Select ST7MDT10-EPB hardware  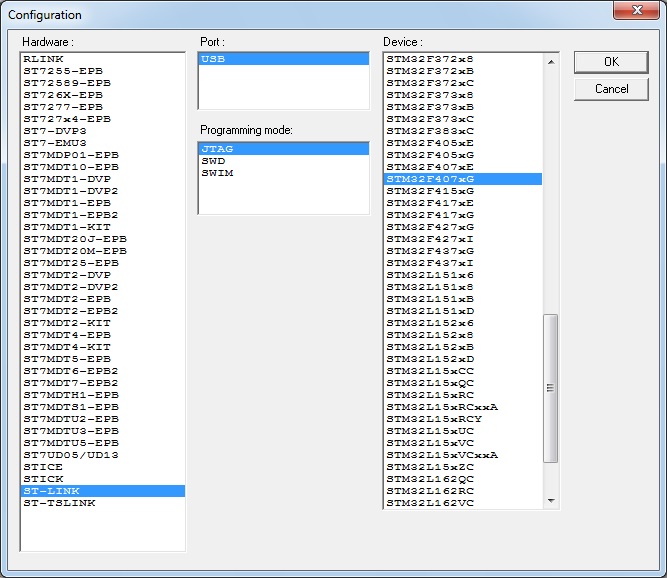[103, 167]
